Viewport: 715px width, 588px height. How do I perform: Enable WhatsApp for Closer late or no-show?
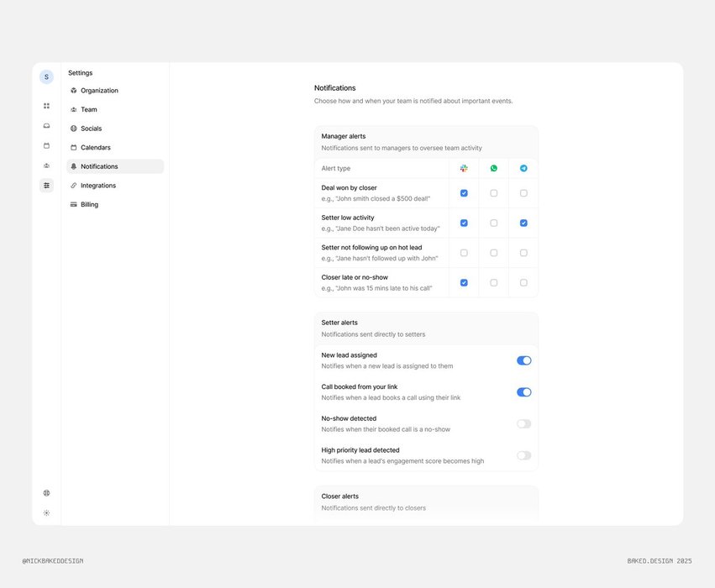[x=494, y=282]
